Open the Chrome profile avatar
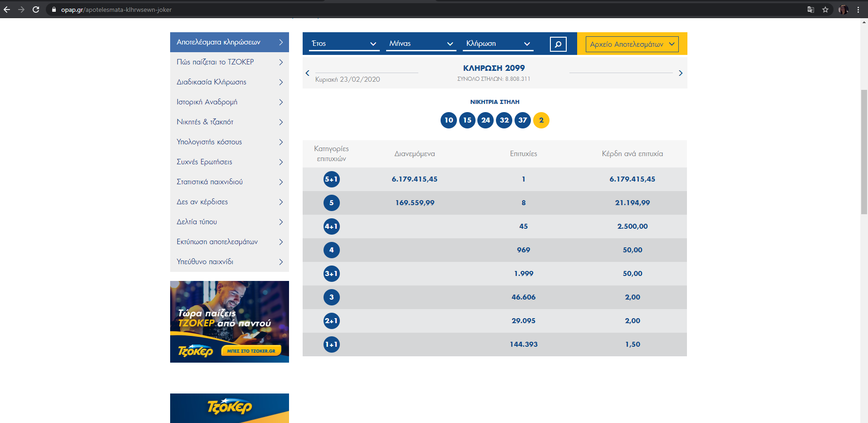The image size is (868, 423). coord(843,10)
